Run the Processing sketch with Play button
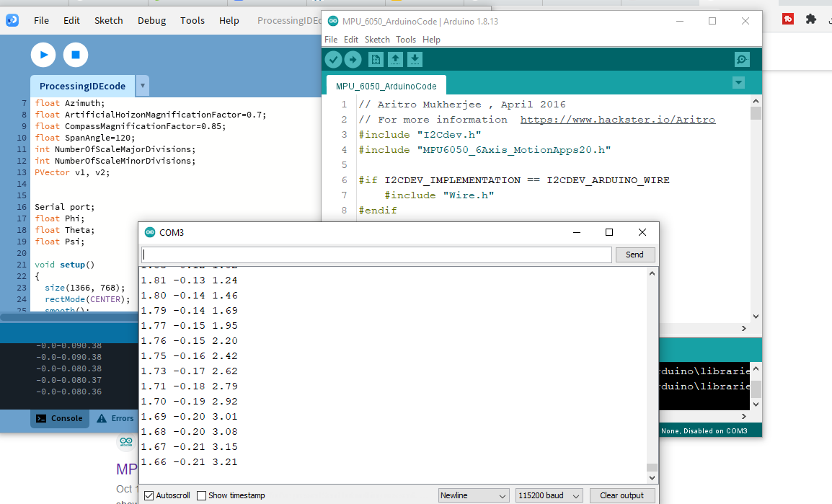This screenshot has height=504, width=832. point(43,55)
